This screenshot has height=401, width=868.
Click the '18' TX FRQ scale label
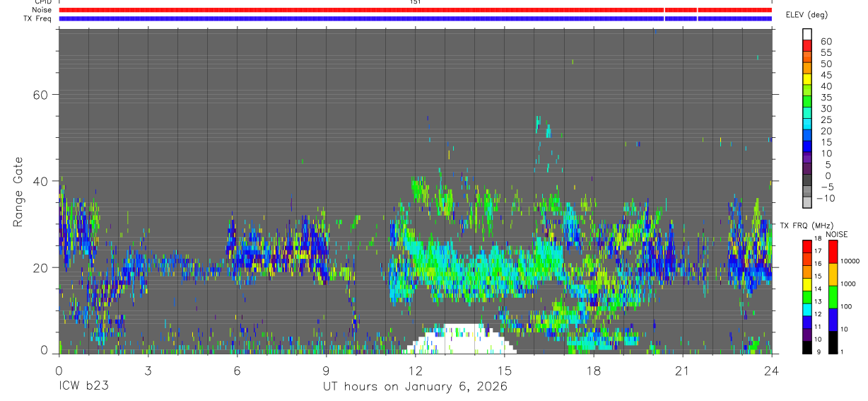point(819,238)
